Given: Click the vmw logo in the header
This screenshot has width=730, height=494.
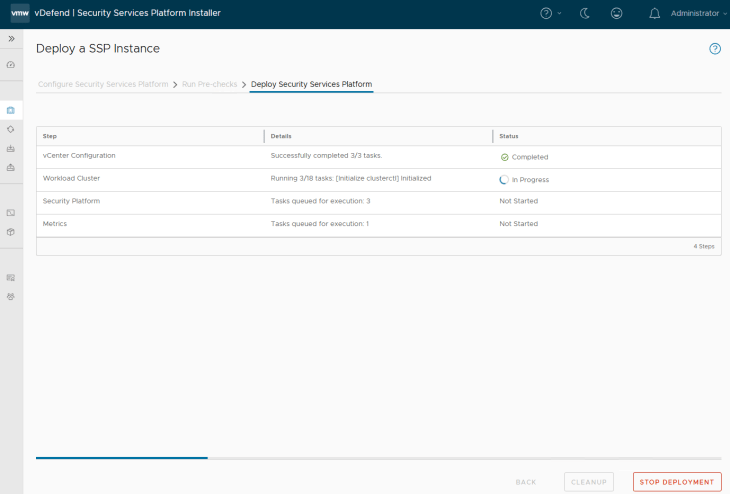Looking at the screenshot, I should tap(19, 13).
